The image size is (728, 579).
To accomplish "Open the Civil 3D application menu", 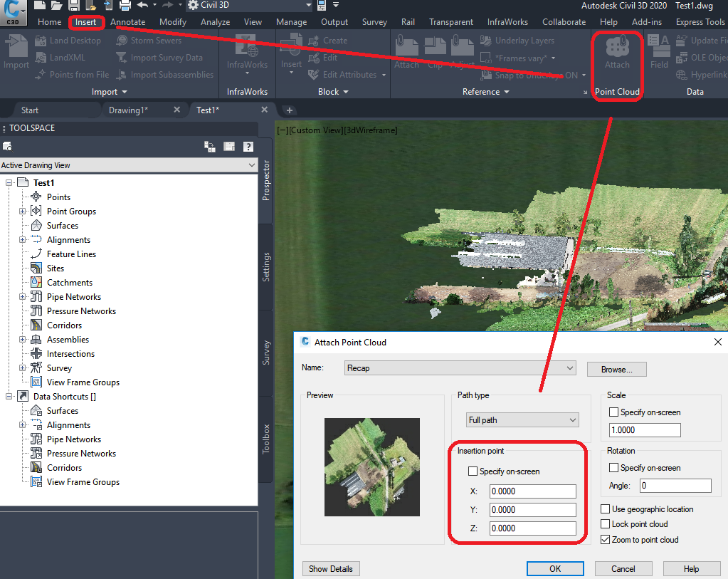I will coord(14,13).
